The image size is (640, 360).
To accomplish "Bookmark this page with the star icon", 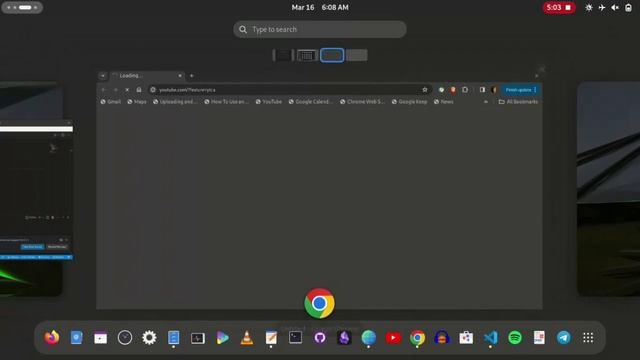I will (424, 90).
